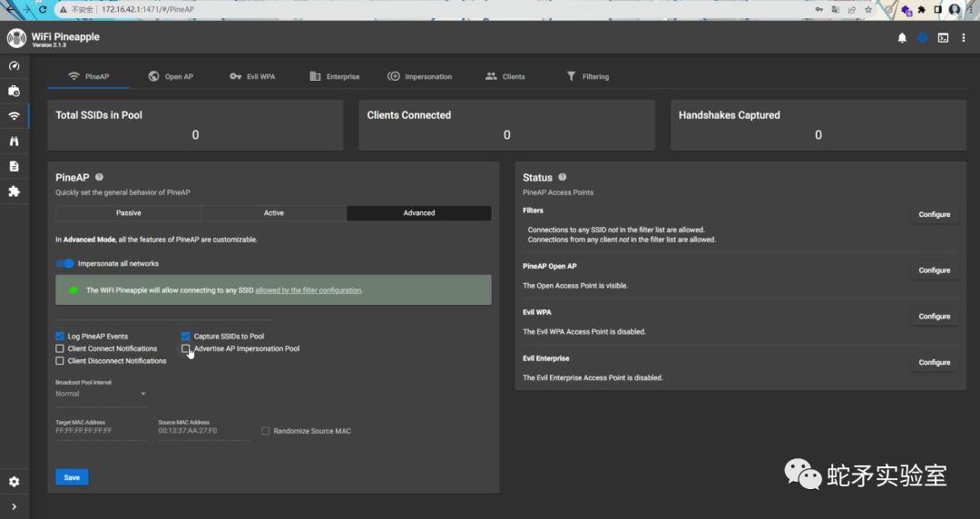Click 'Total SSIDs in Pool' heading
The width and height of the screenshot is (980, 519).
click(x=99, y=115)
